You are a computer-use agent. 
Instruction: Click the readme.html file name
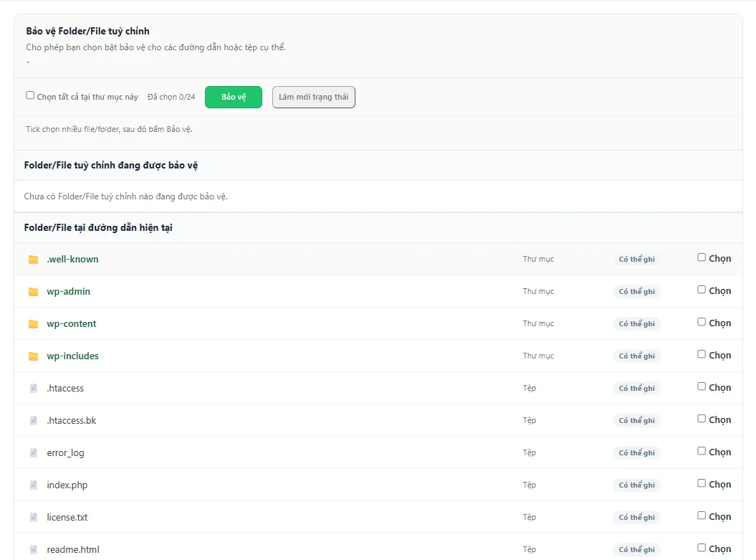tap(73, 549)
